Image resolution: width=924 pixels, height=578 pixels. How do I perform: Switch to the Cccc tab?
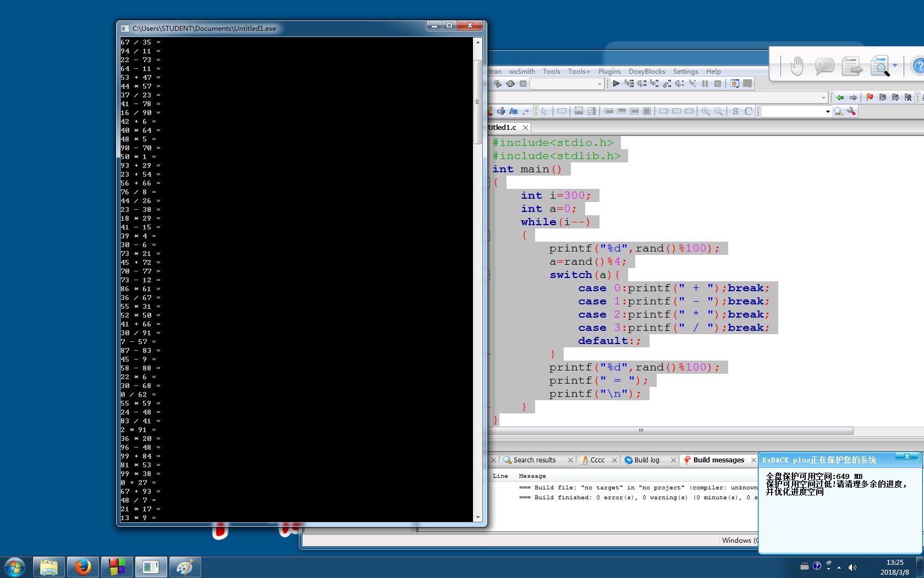pyautogui.click(x=597, y=460)
